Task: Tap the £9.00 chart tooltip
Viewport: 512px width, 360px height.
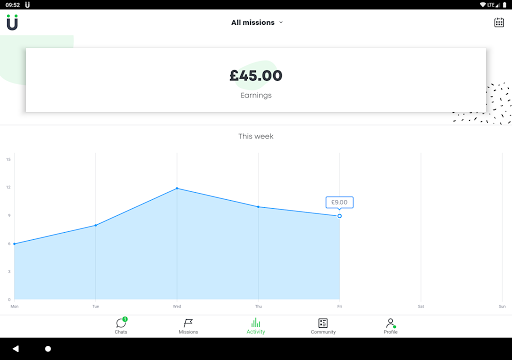Action: pyautogui.click(x=339, y=202)
